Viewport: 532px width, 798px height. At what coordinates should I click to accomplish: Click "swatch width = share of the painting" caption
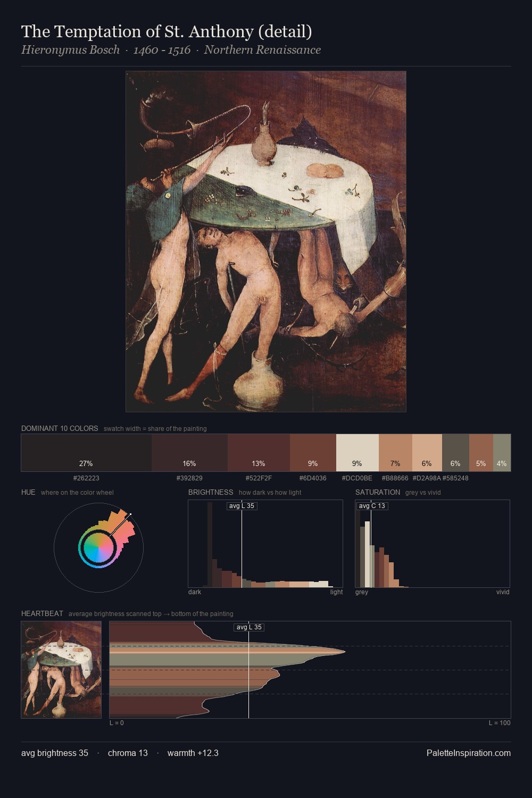155,429
